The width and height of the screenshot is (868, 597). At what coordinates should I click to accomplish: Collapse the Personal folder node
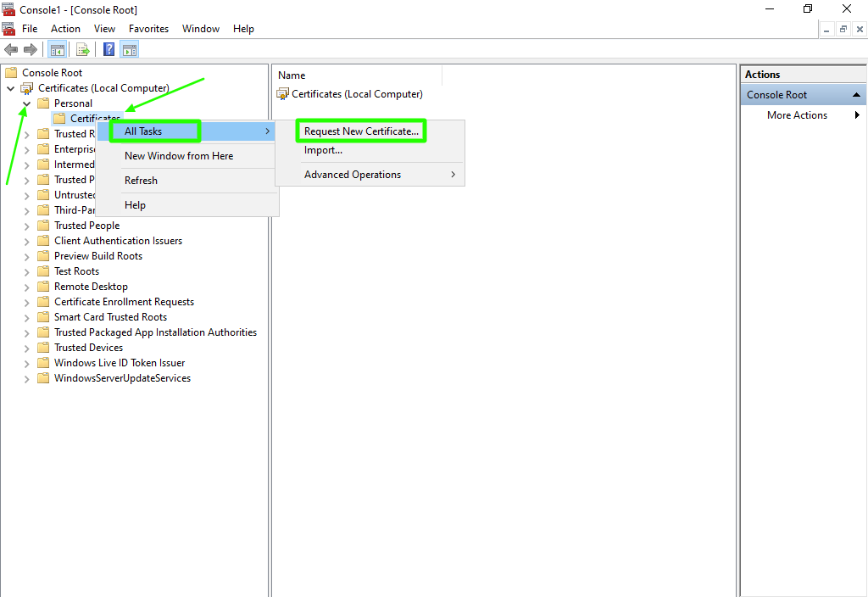click(26, 103)
